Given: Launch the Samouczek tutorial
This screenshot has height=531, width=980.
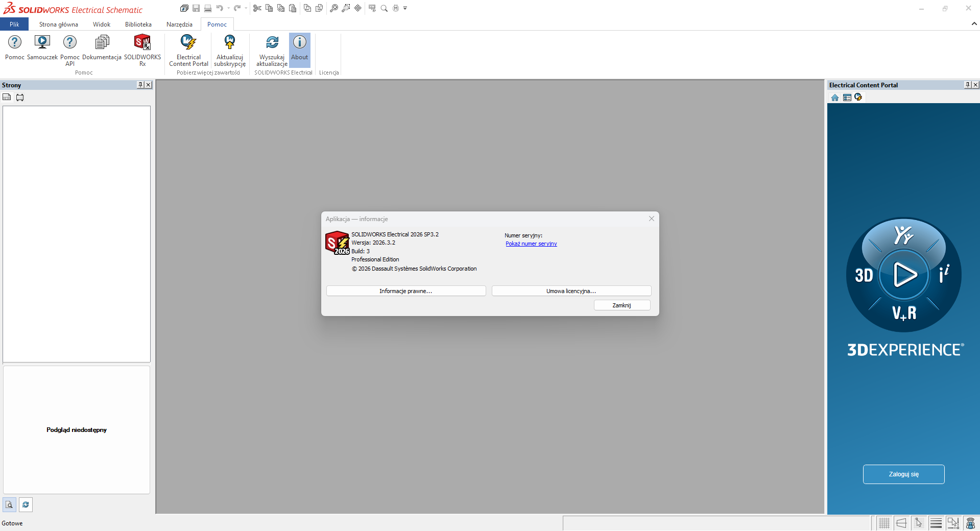Looking at the screenshot, I should tap(42, 47).
